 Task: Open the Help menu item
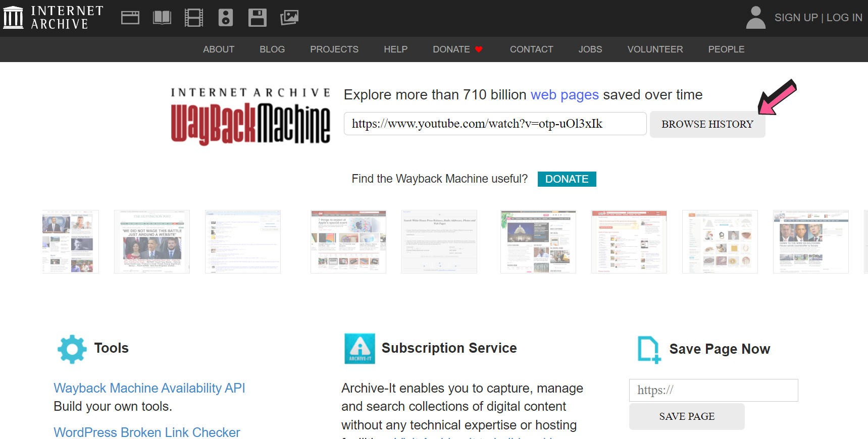point(395,49)
